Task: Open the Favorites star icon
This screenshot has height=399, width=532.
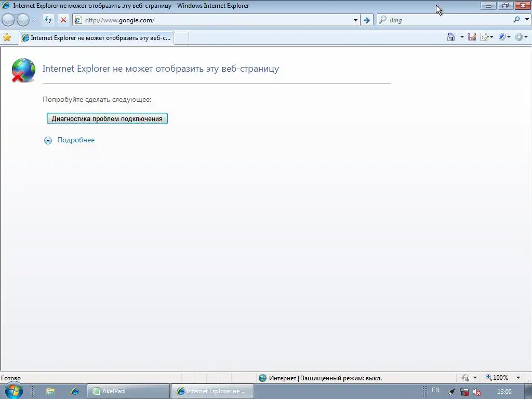Action: (x=7, y=37)
